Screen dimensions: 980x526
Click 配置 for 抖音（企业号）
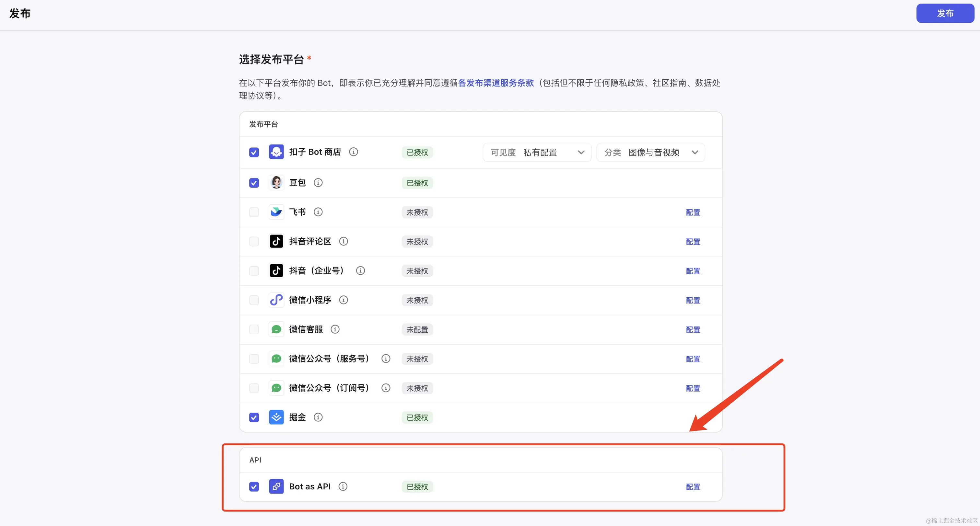(x=693, y=271)
